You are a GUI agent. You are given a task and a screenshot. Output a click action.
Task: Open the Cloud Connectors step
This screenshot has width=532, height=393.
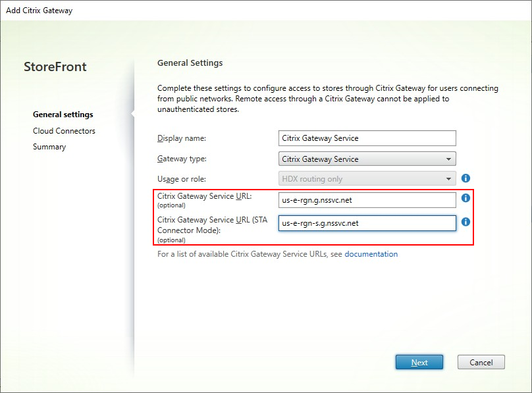click(x=65, y=130)
